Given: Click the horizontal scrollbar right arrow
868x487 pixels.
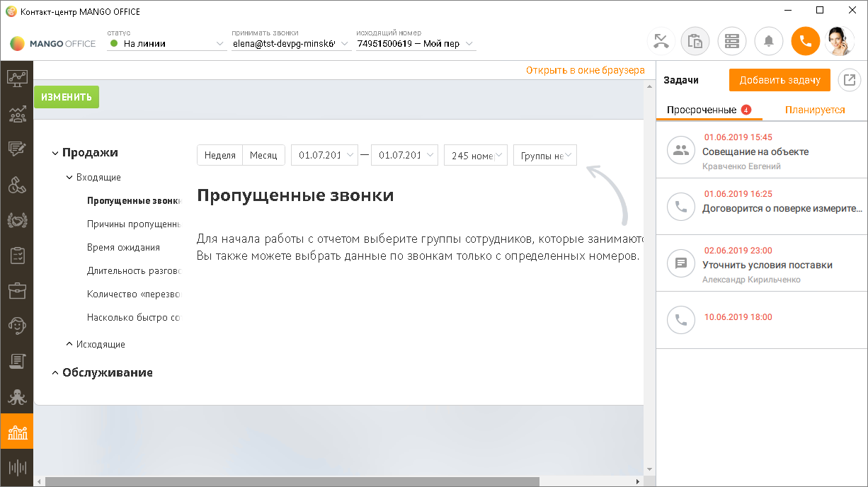Looking at the screenshot, I should (639, 481).
